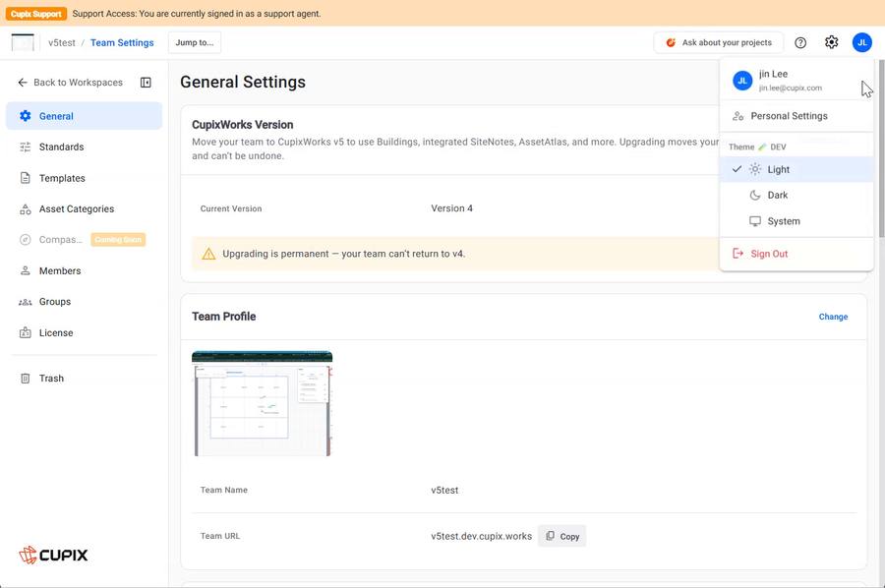Open the settings gear in header
885x588 pixels.
(x=831, y=42)
